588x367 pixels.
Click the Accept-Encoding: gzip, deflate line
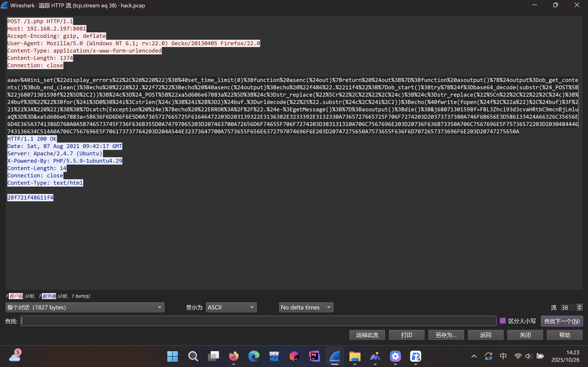57,36
